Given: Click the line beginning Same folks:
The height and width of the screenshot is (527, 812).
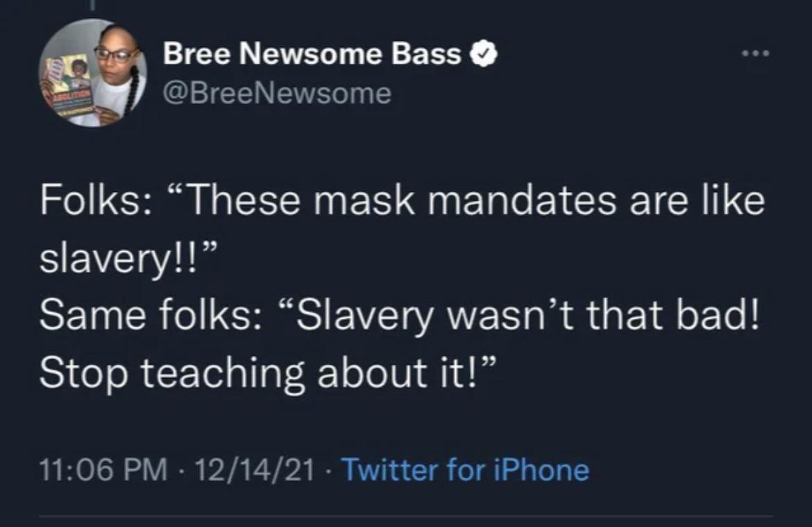Looking at the screenshot, I should [399, 316].
